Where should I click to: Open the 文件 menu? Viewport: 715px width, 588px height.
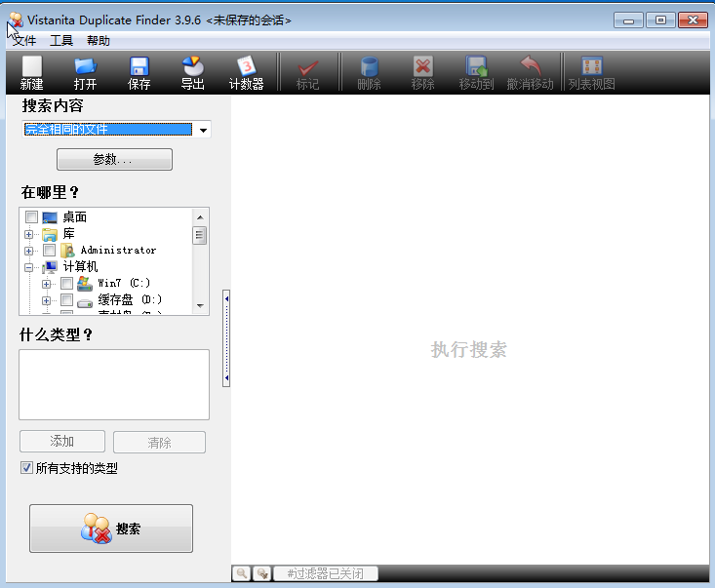[x=23, y=41]
